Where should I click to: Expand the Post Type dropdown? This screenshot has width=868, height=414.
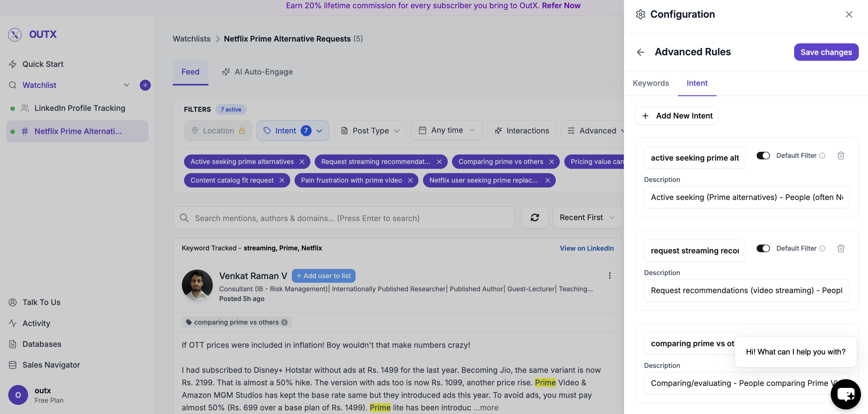370,131
